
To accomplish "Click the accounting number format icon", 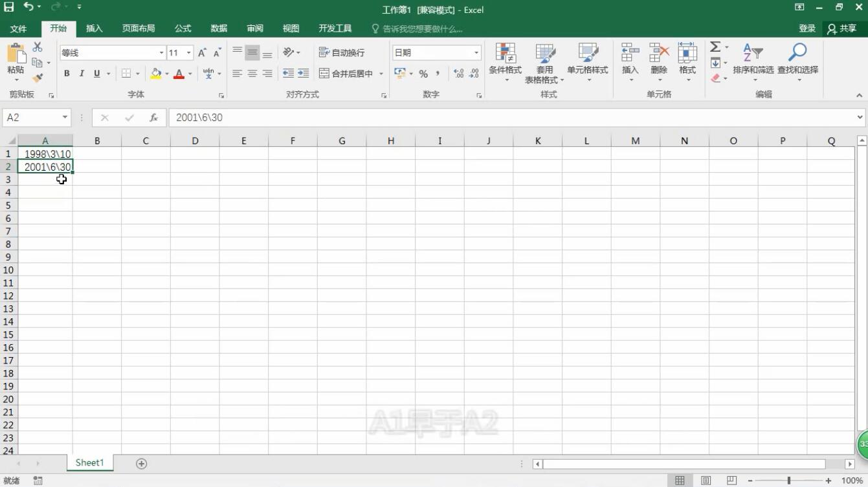I will [x=400, y=74].
